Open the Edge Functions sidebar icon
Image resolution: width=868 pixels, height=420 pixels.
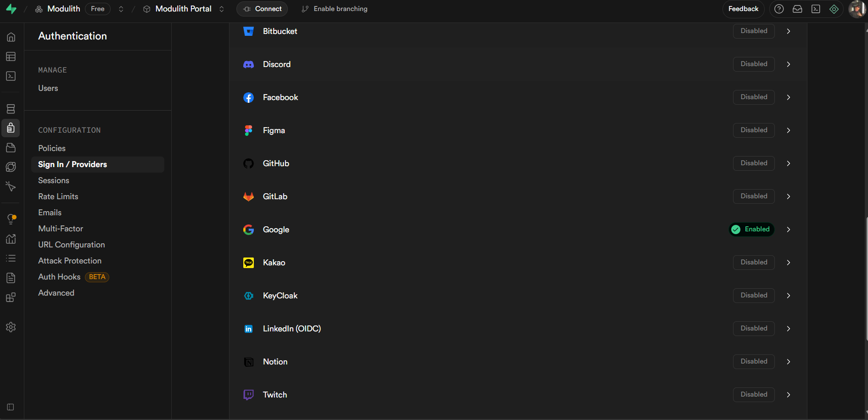[x=11, y=167]
